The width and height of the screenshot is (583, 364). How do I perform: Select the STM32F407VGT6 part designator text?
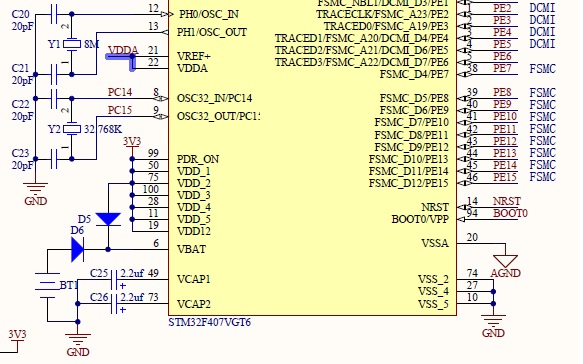210,322
